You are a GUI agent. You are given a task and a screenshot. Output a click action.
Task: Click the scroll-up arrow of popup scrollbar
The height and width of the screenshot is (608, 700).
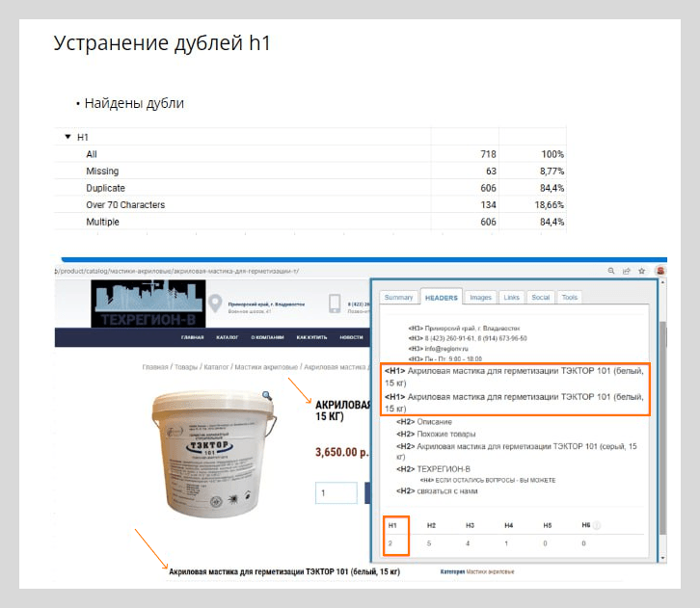point(663,282)
